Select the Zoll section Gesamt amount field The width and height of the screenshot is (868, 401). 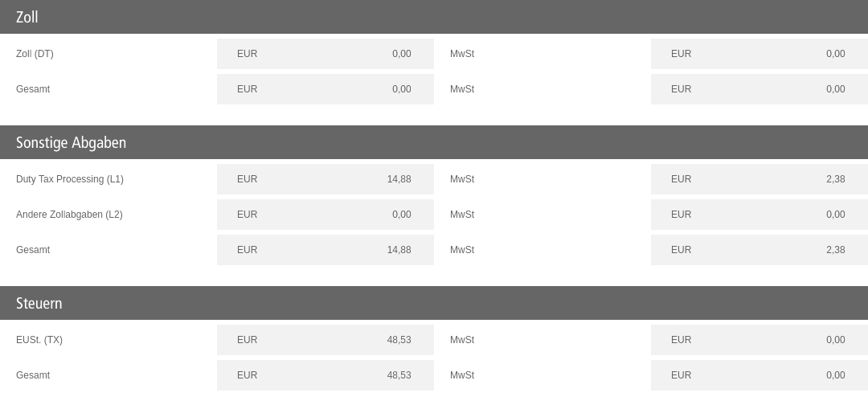[325, 89]
